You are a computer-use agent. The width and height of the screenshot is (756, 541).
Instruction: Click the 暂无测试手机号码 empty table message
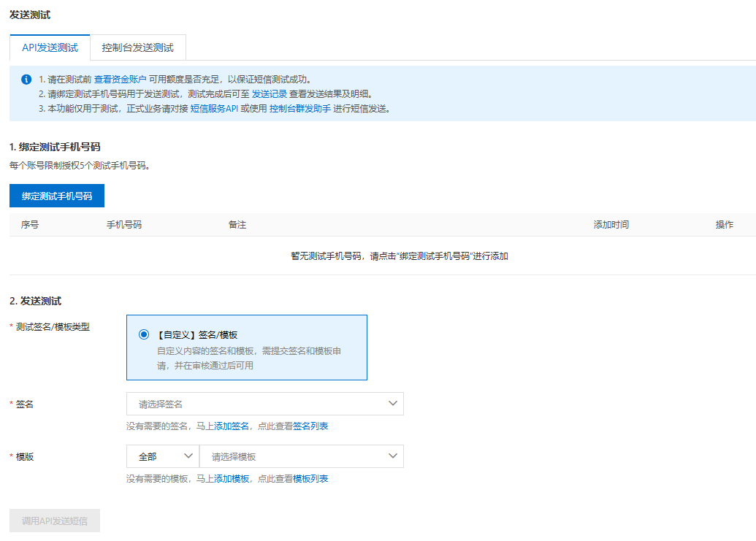click(400, 256)
